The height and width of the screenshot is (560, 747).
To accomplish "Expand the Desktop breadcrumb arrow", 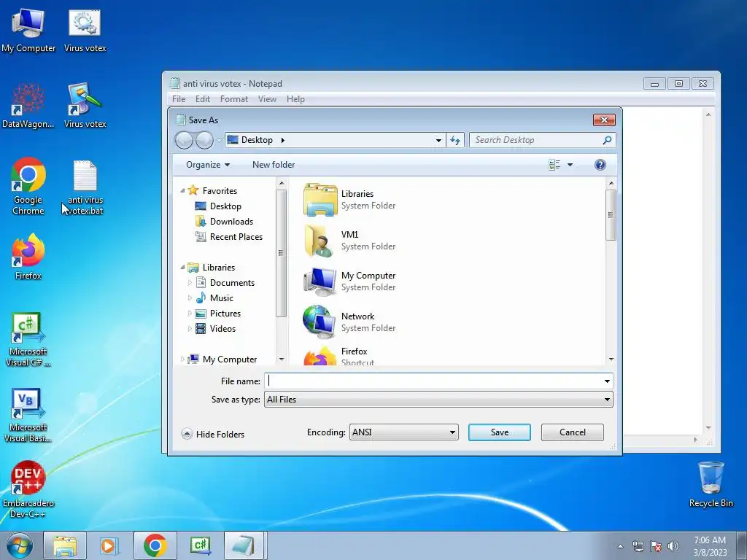I will 282,140.
